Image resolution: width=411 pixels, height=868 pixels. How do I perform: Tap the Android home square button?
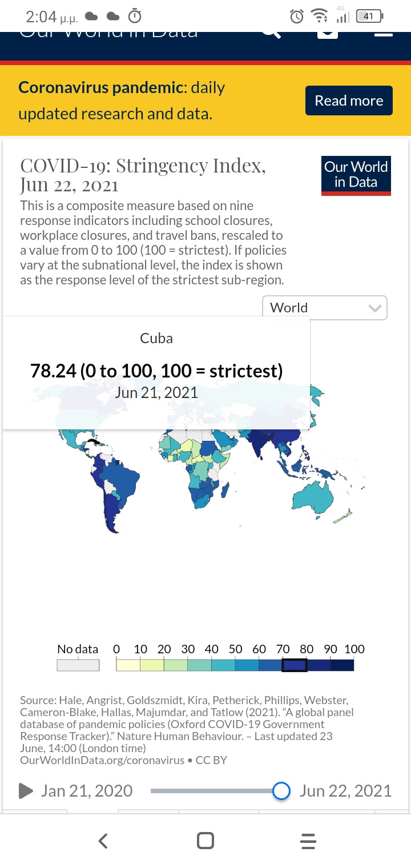[205, 841]
